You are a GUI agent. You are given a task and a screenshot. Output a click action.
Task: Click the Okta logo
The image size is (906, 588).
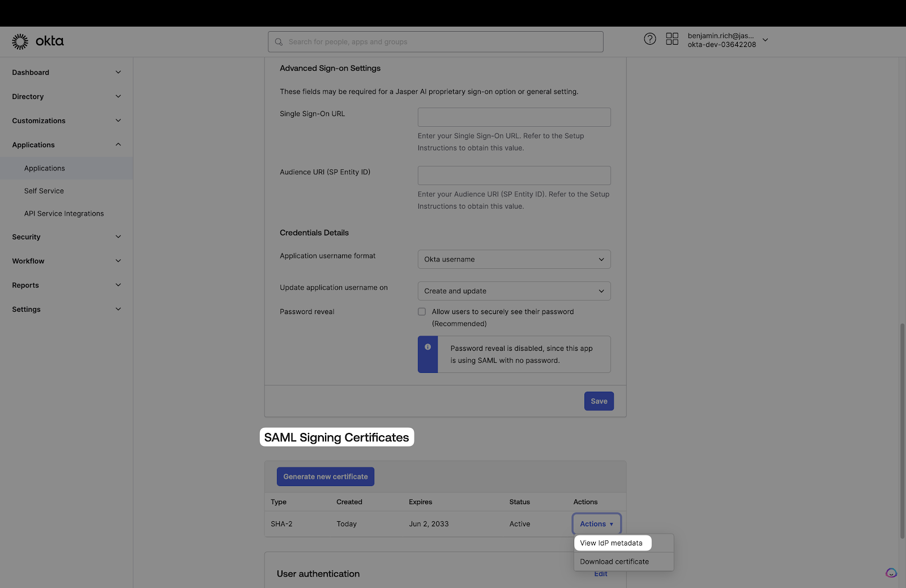tap(37, 41)
